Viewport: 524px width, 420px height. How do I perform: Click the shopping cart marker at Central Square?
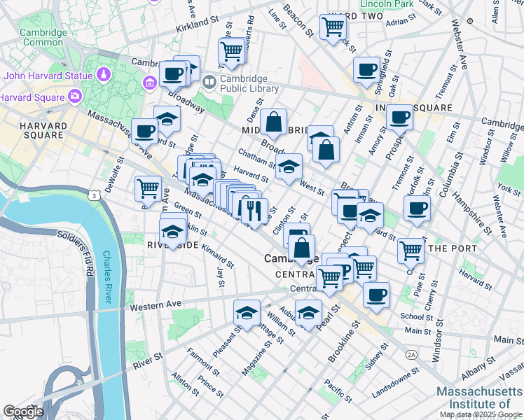(329, 281)
